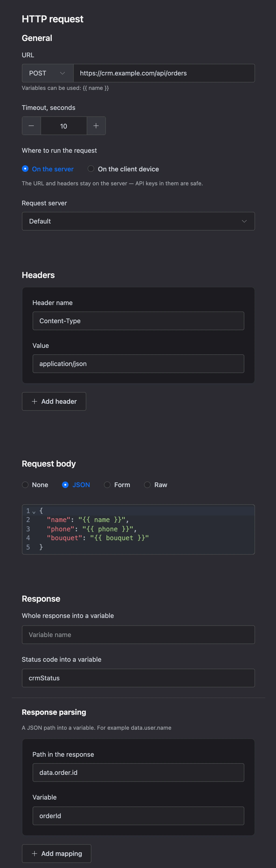
Task: Click the timeout value field showing 10
Action: (x=64, y=126)
